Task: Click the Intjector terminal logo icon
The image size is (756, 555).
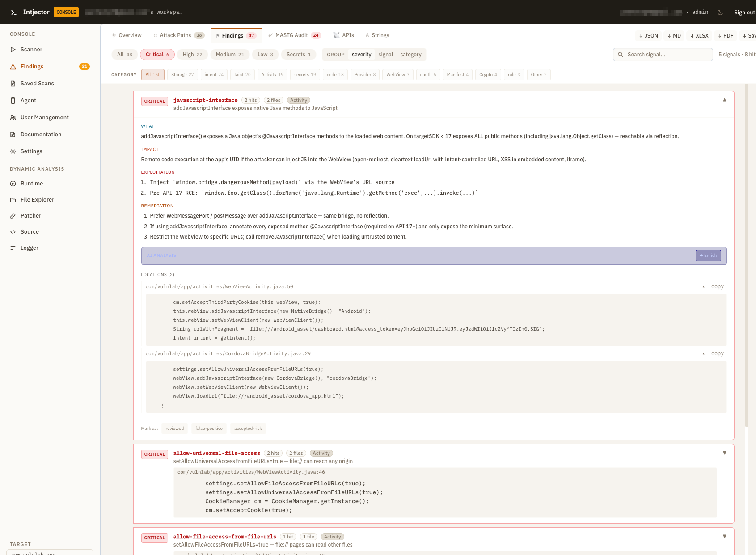Action: [x=14, y=13]
